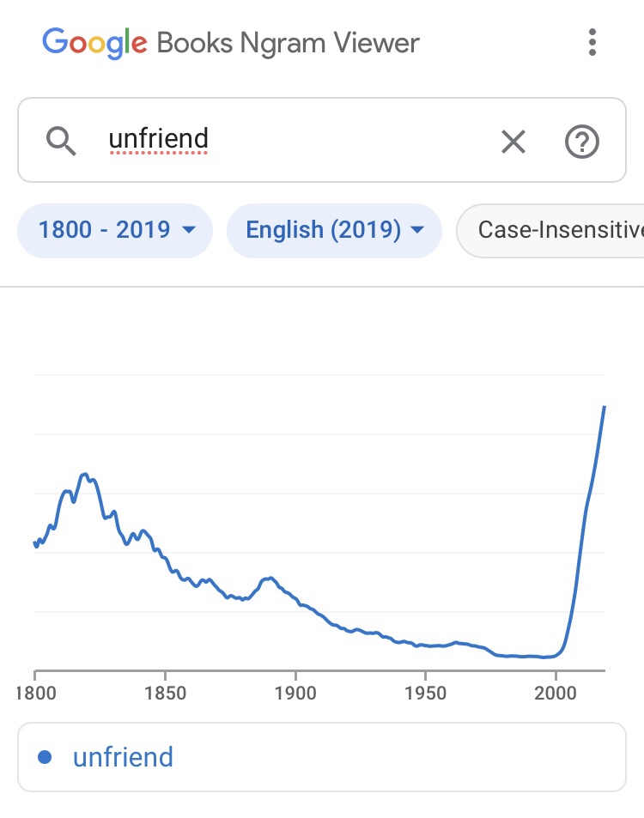Image resolution: width=644 pixels, height=818 pixels.
Task: Open the unfriend legend link
Action: click(123, 757)
